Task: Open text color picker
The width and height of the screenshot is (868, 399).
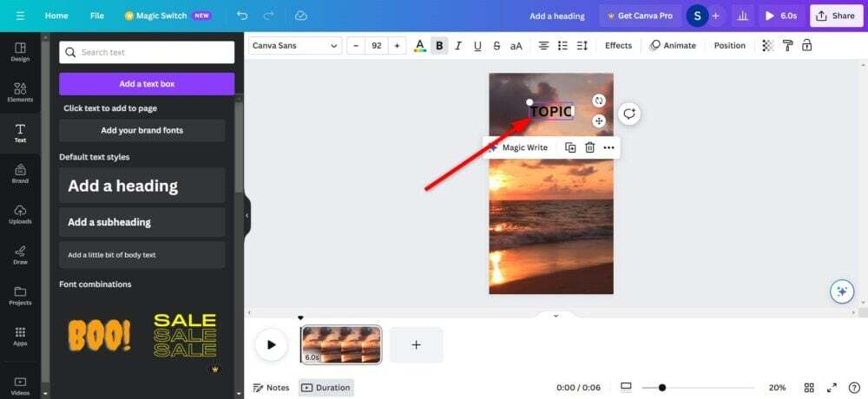Action: [x=420, y=46]
